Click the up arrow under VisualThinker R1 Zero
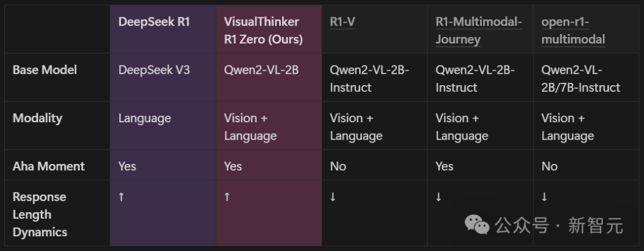The width and height of the screenshot is (644, 251). (x=227, y=197)
